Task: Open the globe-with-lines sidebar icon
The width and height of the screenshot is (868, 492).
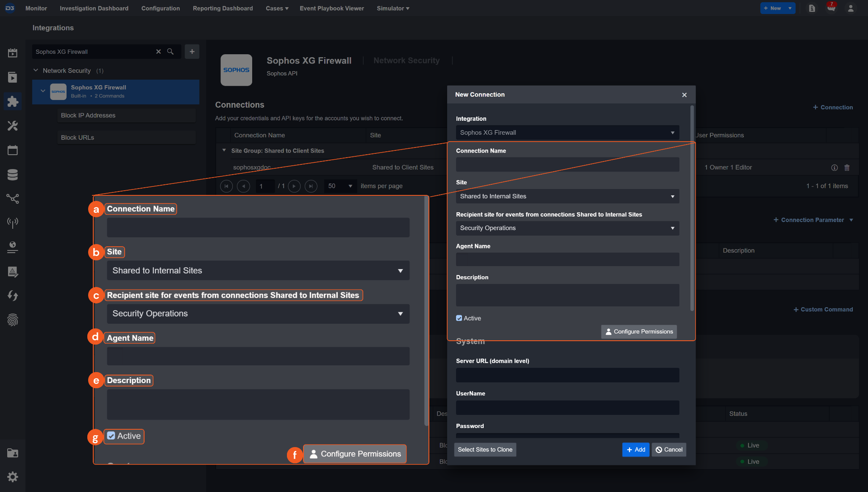Action: tap(13, 247)
